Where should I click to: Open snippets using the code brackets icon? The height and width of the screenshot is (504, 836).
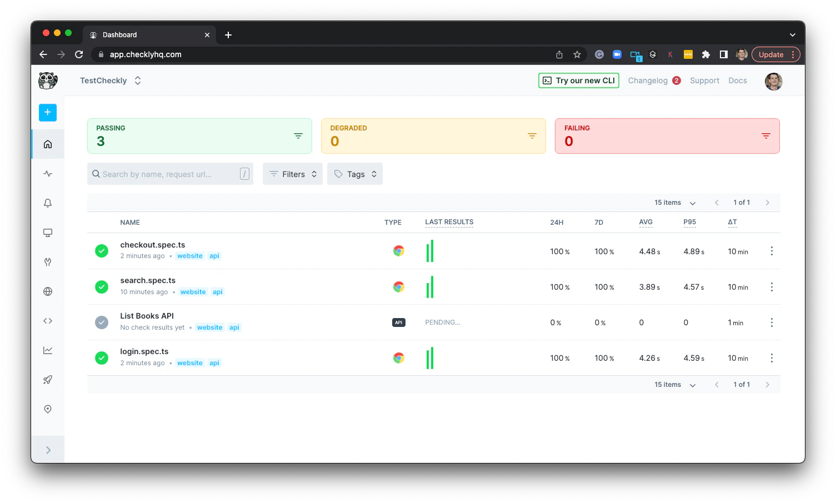(x=47, y=320)
